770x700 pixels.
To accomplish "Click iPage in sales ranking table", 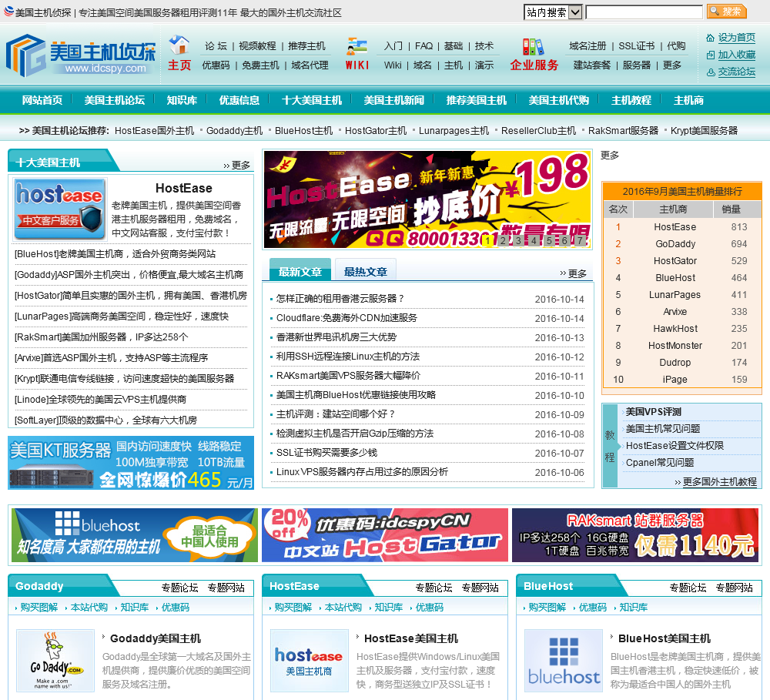I will pos(675,379).
